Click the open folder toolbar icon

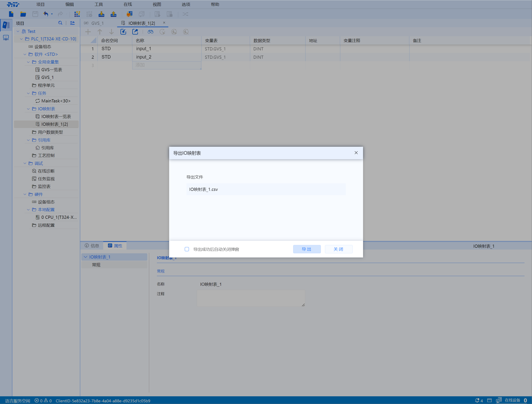[x=23, y=14]
